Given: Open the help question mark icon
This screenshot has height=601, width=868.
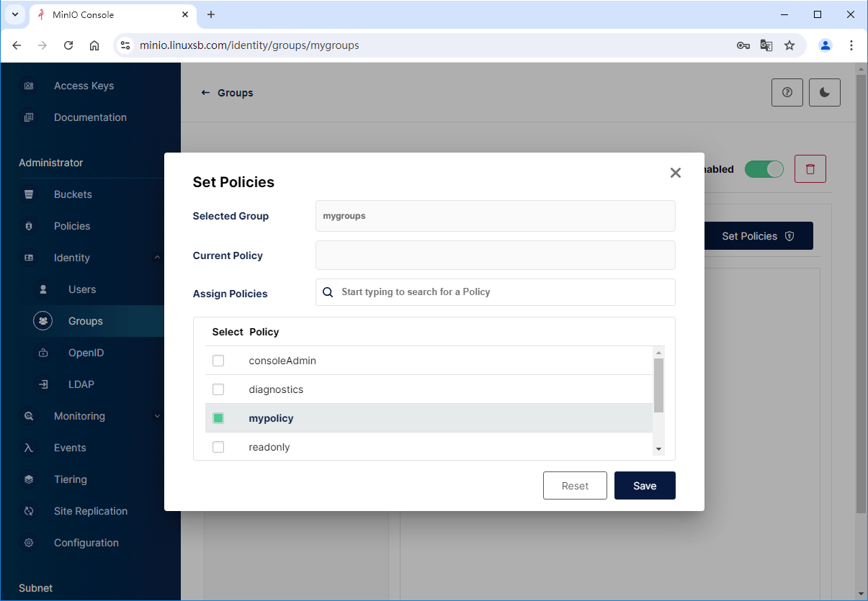Looking at the screenshot, I should [x=787, y=93].
